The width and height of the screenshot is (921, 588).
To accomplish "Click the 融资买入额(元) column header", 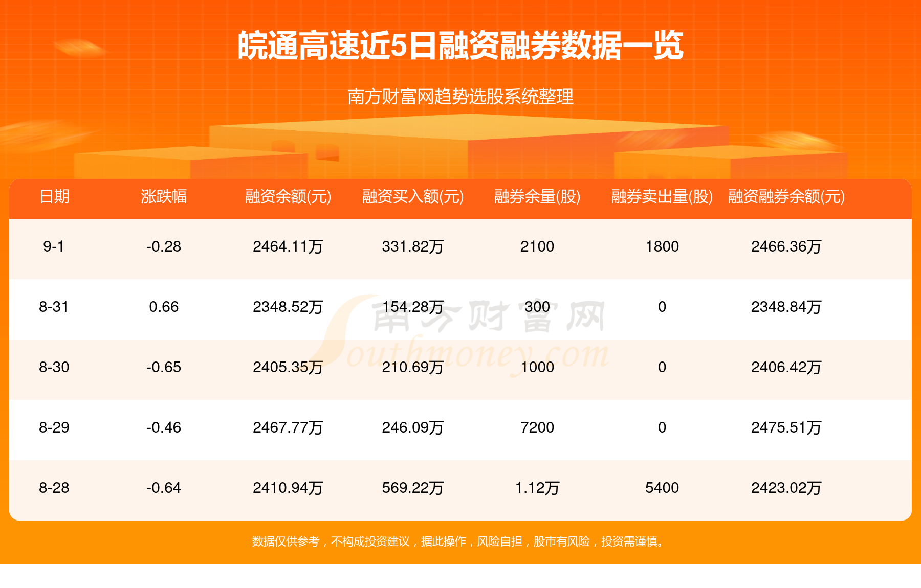I will [x=413, y=196].
